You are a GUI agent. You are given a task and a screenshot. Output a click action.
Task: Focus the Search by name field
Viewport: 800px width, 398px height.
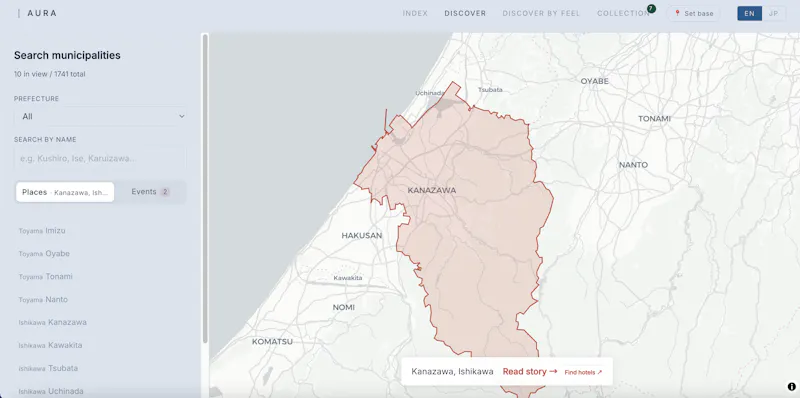tap(100, 158)
